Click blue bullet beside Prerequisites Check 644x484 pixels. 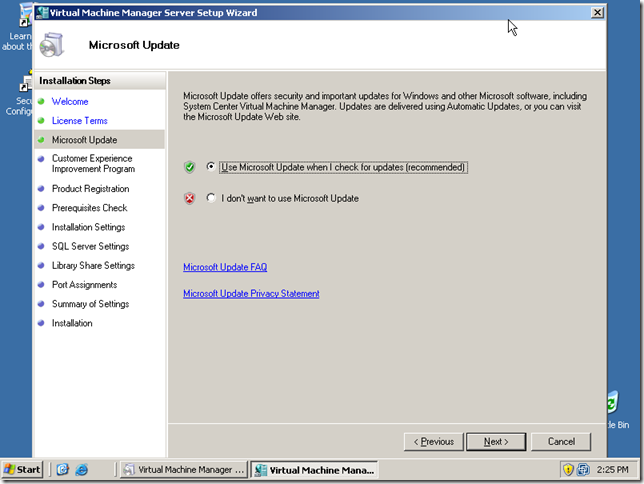point(41,208)
